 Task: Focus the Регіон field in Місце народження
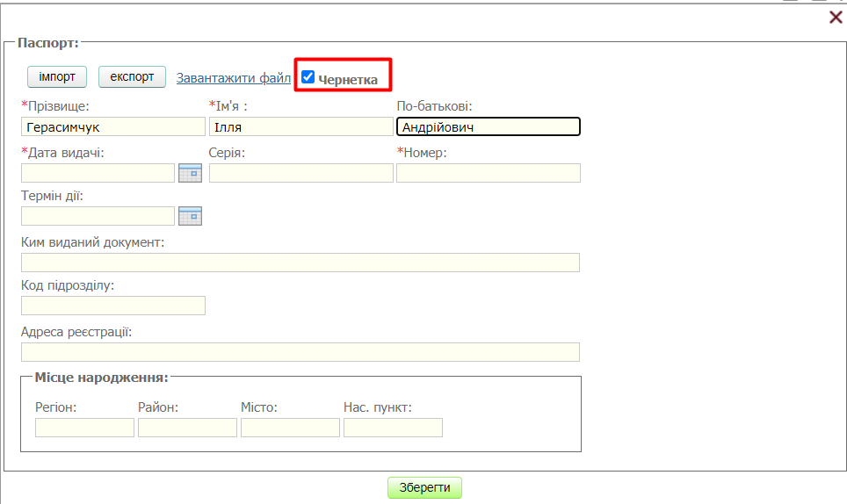pyautogui.click(x=84, y=428)
